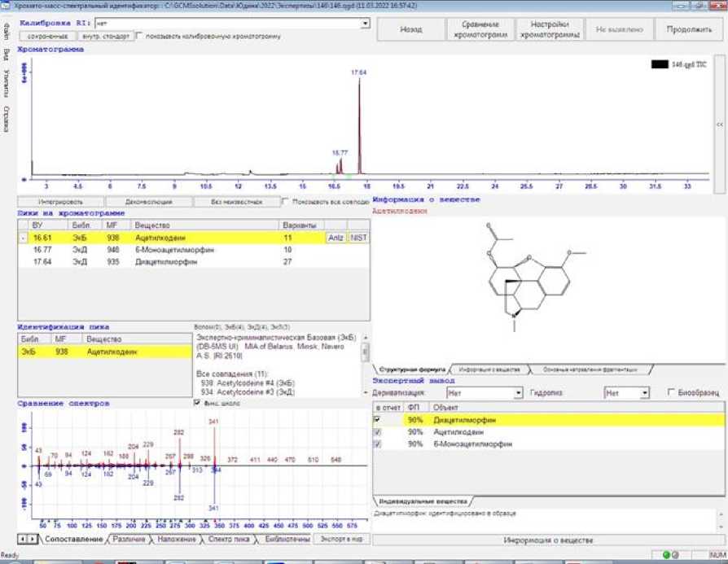The image size is (728, 564).
Task: Click the Anlz button in Acetylcodeine row
Action: [x=335, y=238]
